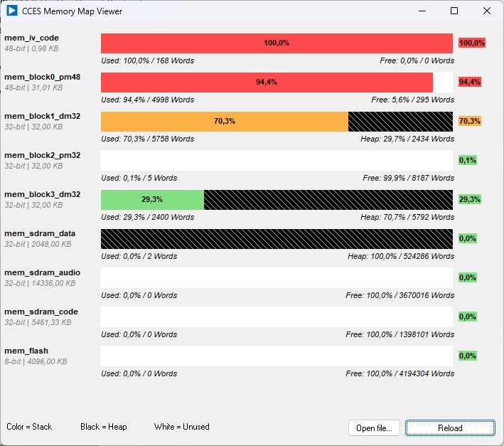Viewport: 504px width, 446px height.
Task: Click the 0,0% badge for mem_flash
Action: click(468, 356)
